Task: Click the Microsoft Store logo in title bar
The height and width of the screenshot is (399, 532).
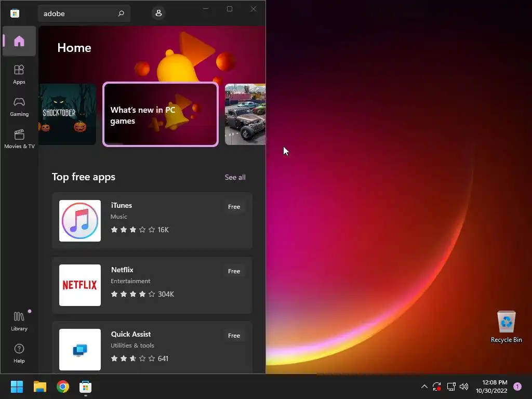Action: pyautogui.click(x=15, y=13)
